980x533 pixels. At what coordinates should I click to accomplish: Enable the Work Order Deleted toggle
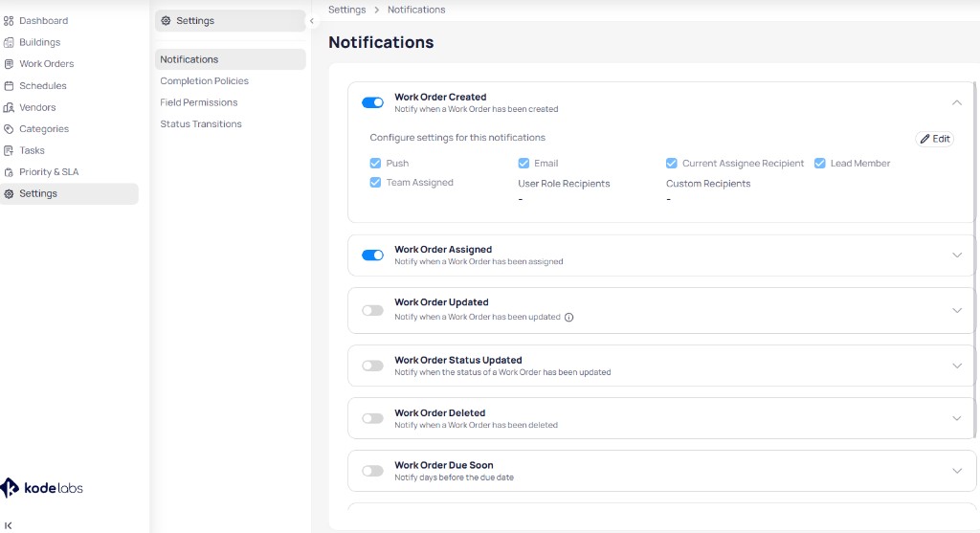point(372,418)
